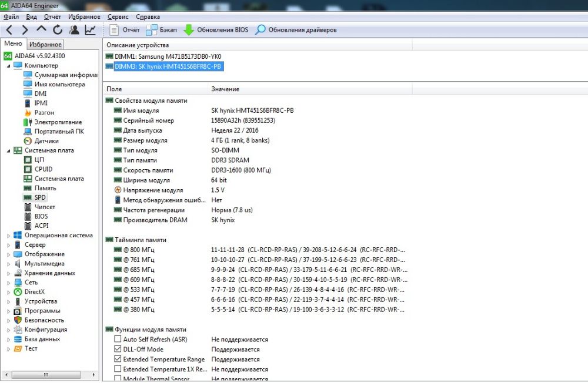This screenshot has width=588, height=383.
Task: Click the Бэкап toolbar button
Action: 161,30
